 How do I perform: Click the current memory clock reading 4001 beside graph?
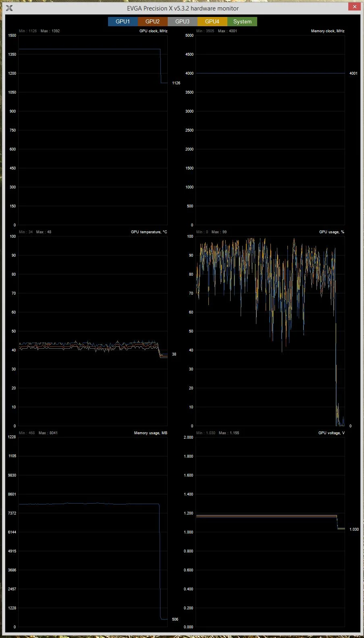[354, 73]
